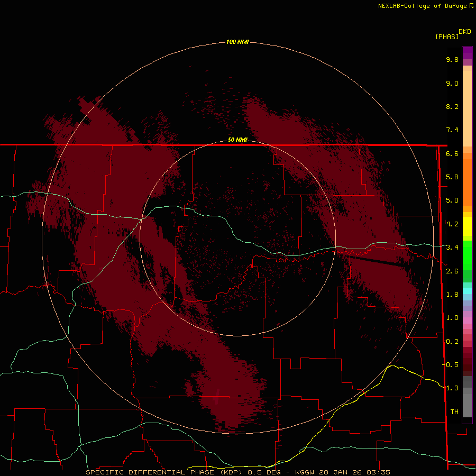Click the NEXLAB-College of DuPage credit text

pos(423,6)
